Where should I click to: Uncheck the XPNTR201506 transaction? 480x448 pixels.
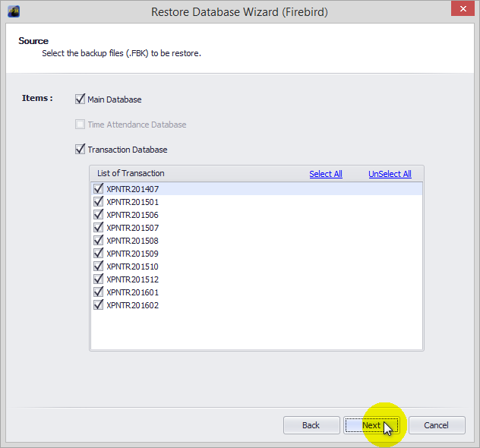[x=98, y=215]
